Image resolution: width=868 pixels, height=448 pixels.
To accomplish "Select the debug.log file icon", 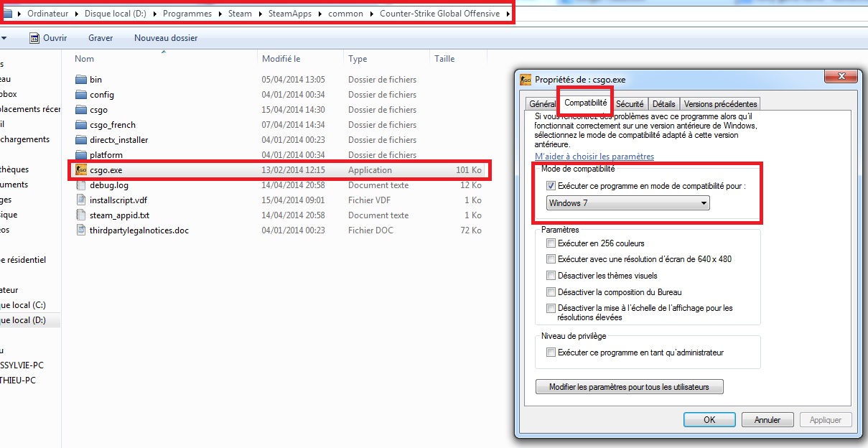I will coord(80,185).
